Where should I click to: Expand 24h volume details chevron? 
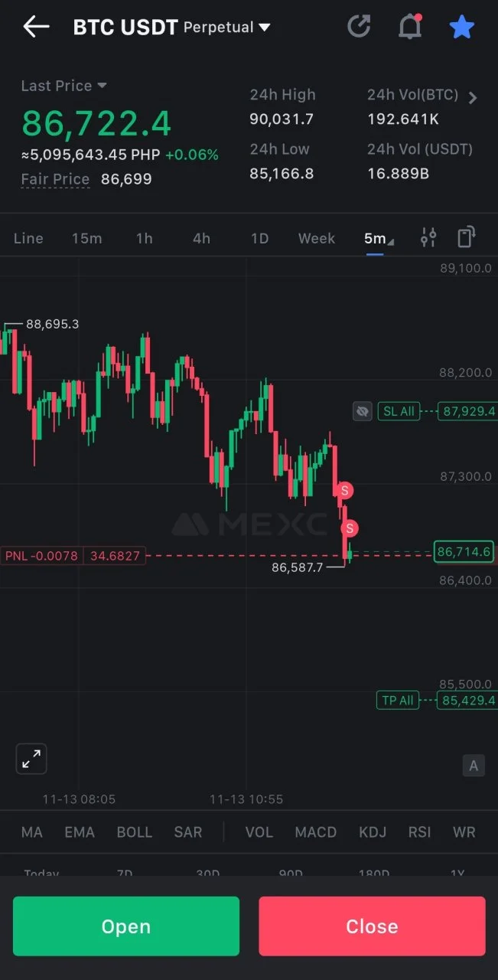coord(473,97)
